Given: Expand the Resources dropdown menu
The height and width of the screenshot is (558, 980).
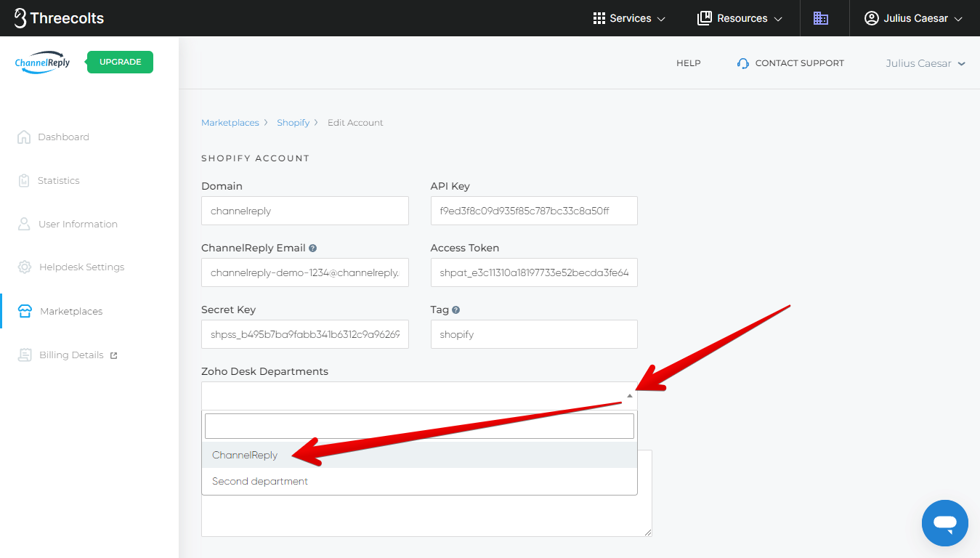Looking at the screenshot, I should point(740,18).
